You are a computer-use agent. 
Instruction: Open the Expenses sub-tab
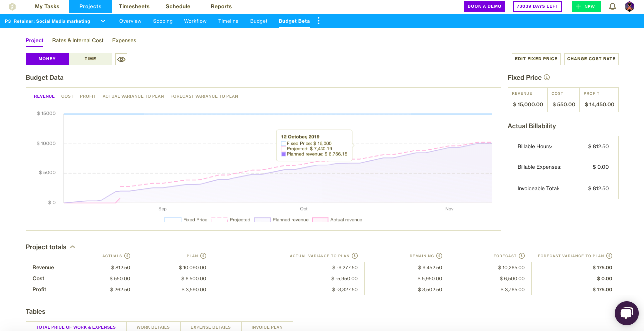[x=124, y=41]
